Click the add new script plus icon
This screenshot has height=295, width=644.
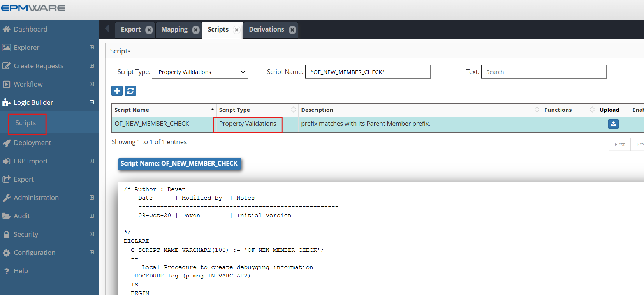[117, 91]
